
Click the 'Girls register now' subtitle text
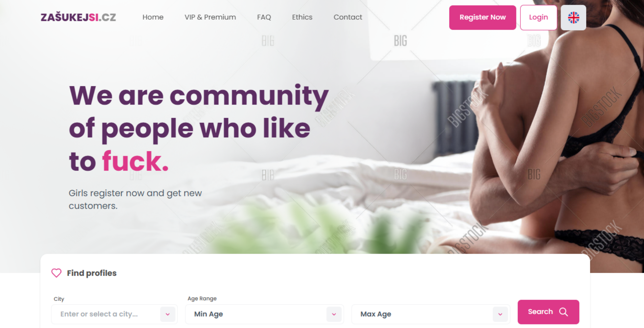pyautogui.click(x=135, y=199)
